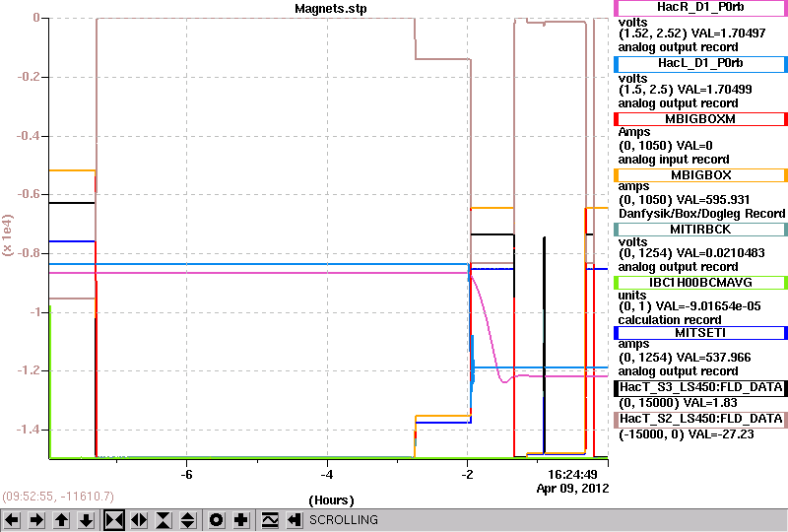Image resolution: width=788 pixels, height=532 pixels.
Task: Click the plus icon in the toolbar
Action: (x=241, y=520)
